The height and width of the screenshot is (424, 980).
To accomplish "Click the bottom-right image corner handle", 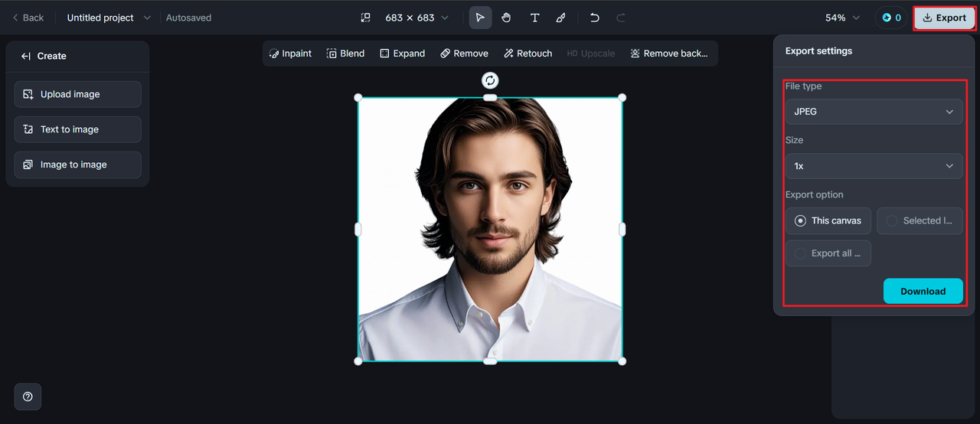I will point(622,360).
